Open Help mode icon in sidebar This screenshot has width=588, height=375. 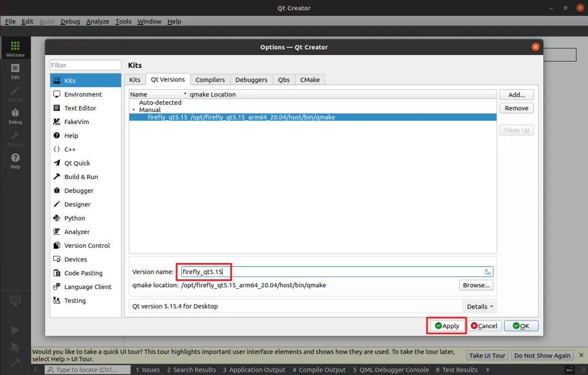coord(15,161)
